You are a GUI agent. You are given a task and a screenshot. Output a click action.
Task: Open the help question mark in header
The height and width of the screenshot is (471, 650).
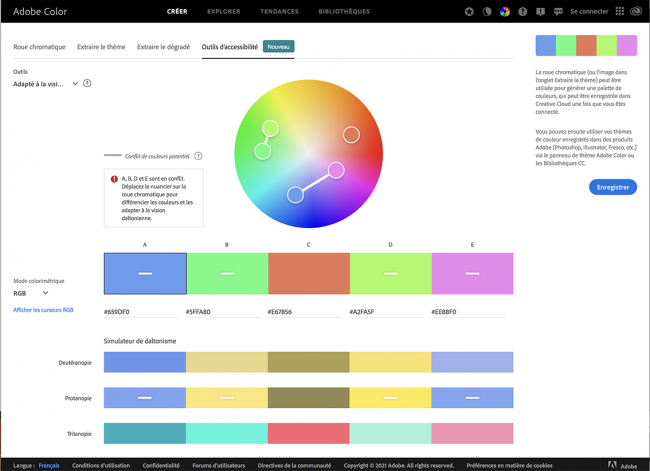[x=522, y=12]
